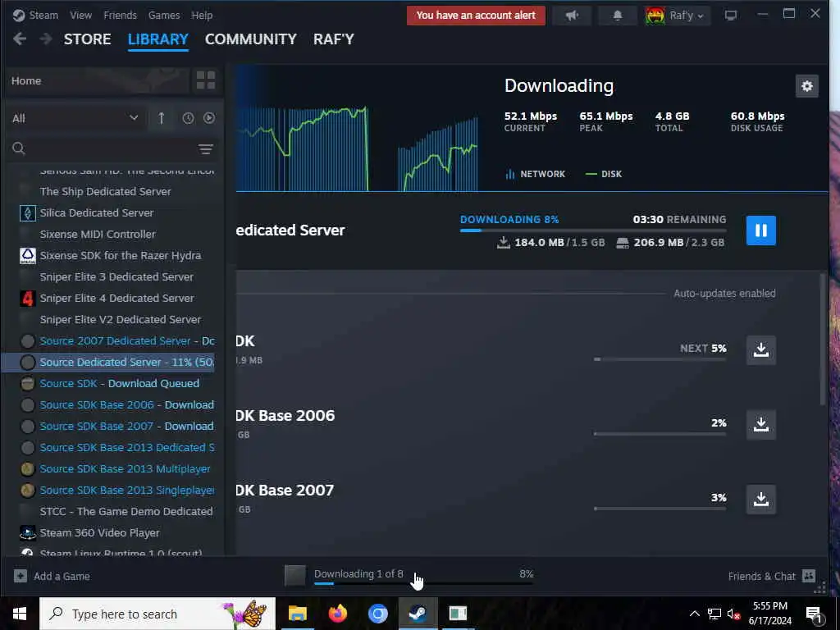Open the announcements megaphone icon
Viewport: 840px width, 630px height.
pos(572,16)
